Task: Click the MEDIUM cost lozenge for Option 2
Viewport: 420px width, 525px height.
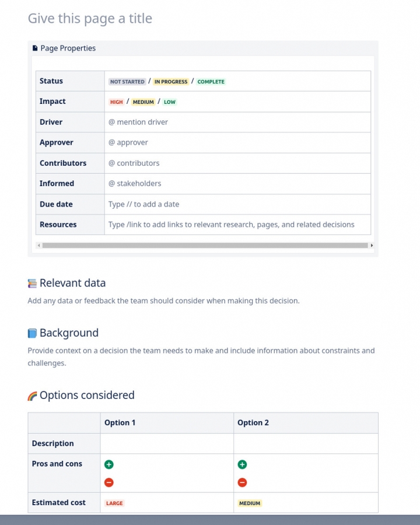Action: click(250, 503)
